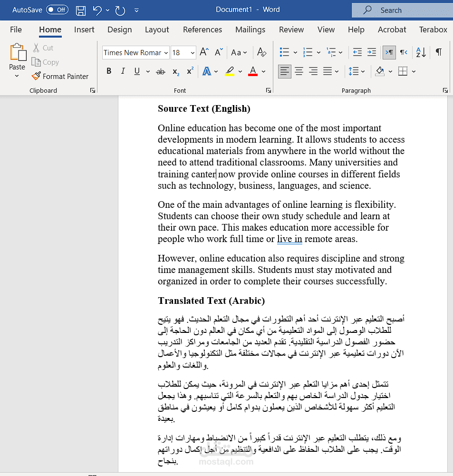Open the font size dropdown
Image resolution: width=453 pixels, height=476 pixels.
click(192, 52)
